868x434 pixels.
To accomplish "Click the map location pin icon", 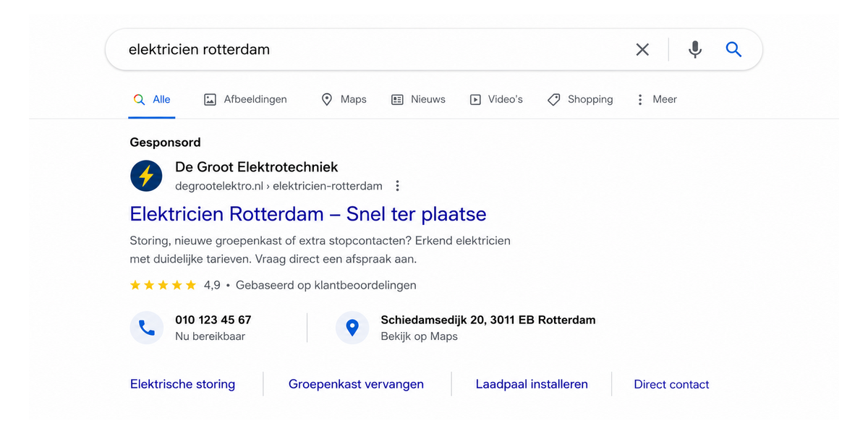I will (x=352, y=328).
